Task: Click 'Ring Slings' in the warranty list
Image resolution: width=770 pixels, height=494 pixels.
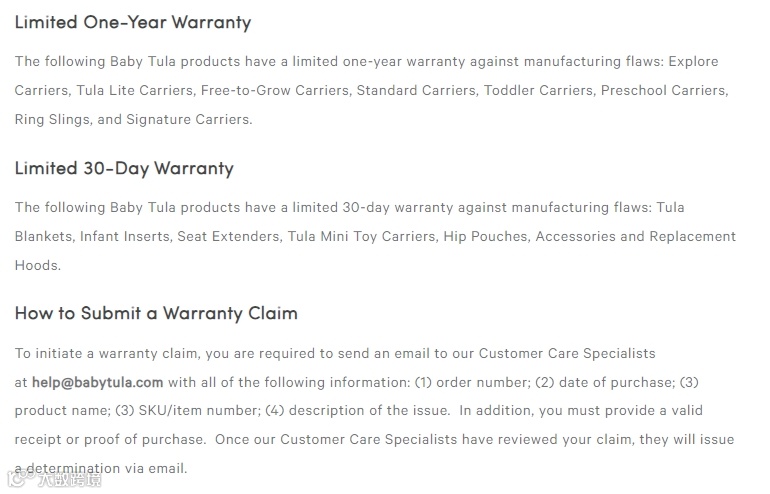Action: tap(53, 119)
